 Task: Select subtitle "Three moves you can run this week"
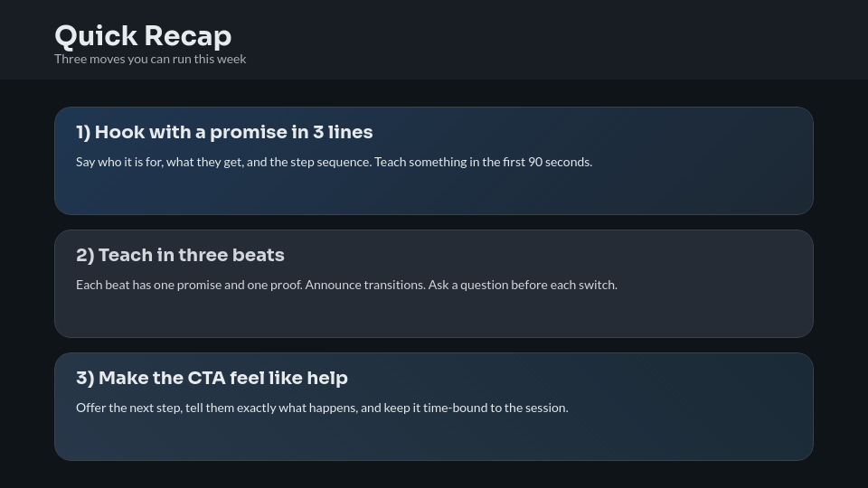click(150, 59)
